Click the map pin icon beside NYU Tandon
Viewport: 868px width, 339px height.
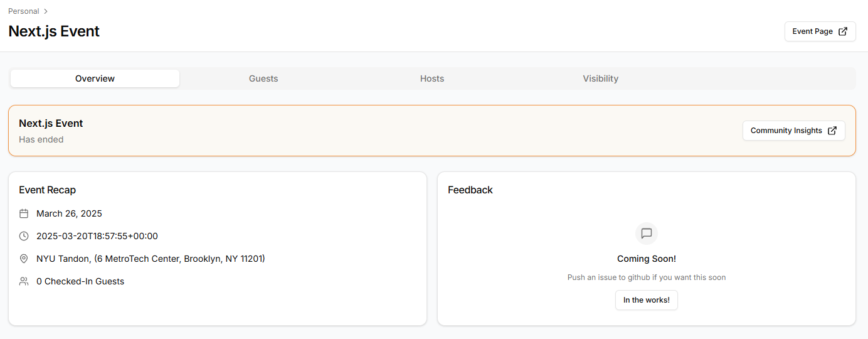pos(24,259)
